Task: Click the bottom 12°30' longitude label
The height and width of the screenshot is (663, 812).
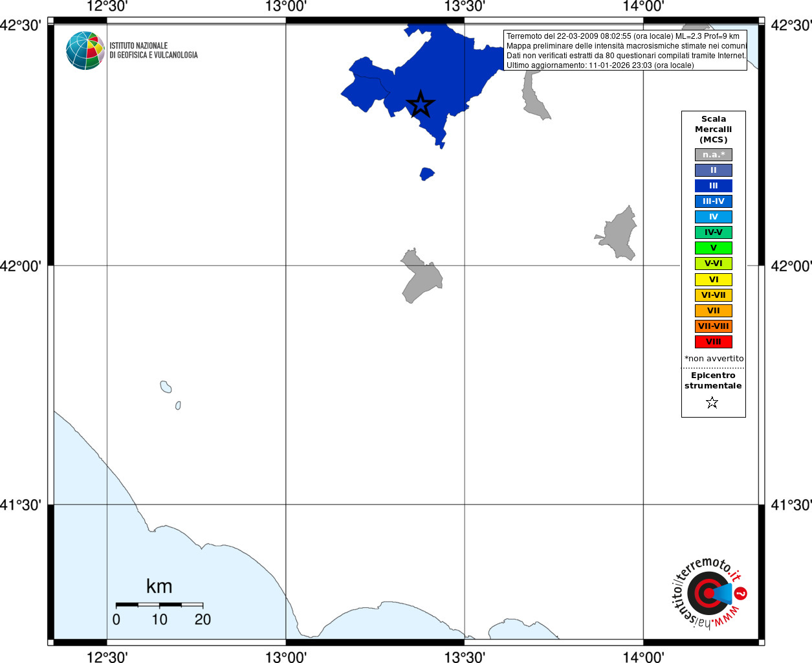Action: tap(107, 657)
